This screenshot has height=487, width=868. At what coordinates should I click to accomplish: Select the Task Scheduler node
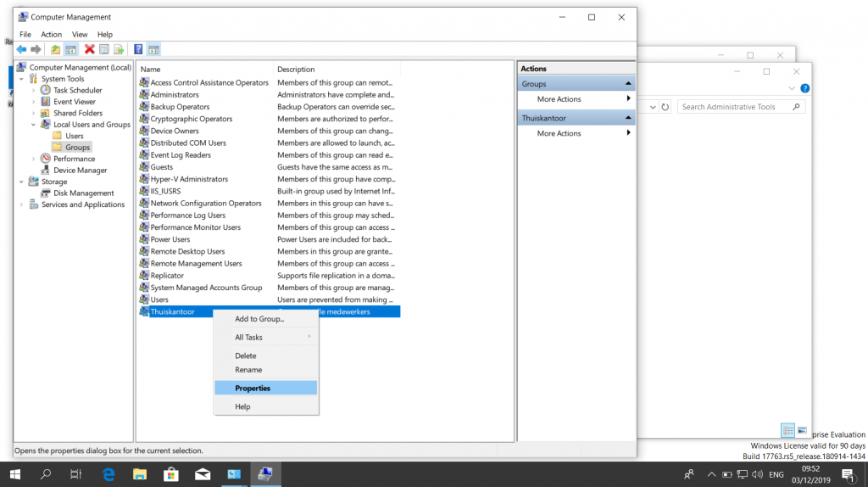77,90
